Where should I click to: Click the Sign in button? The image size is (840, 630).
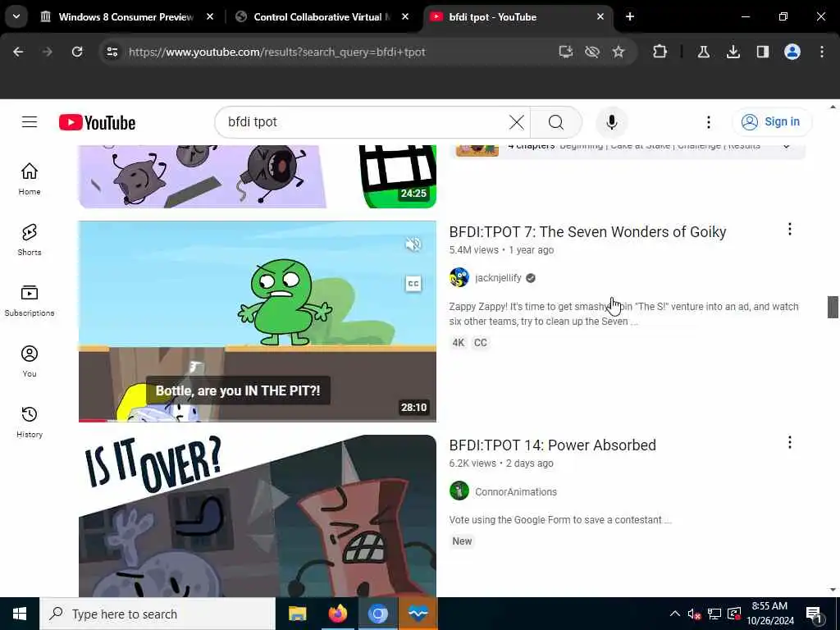(772, 122)
